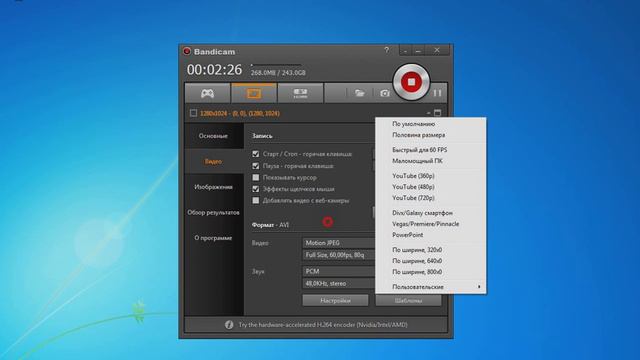
Task: Click the hardware-accelerated H.264 encoder tip
Action: 323,325
